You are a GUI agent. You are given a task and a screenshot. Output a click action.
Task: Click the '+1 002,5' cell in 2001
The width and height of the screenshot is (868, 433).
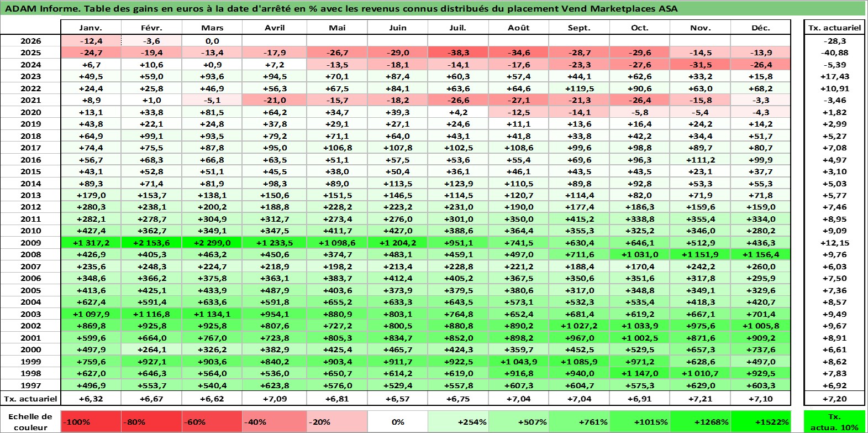[640, 338]
